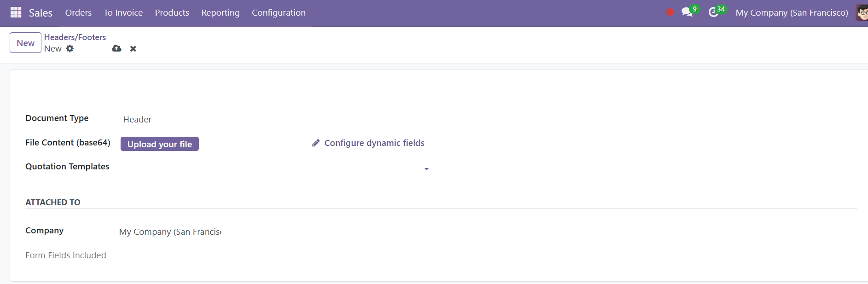This screenshot has width=868, height=284.
Task: Open the Configuration menu
Action: point(278,13)
